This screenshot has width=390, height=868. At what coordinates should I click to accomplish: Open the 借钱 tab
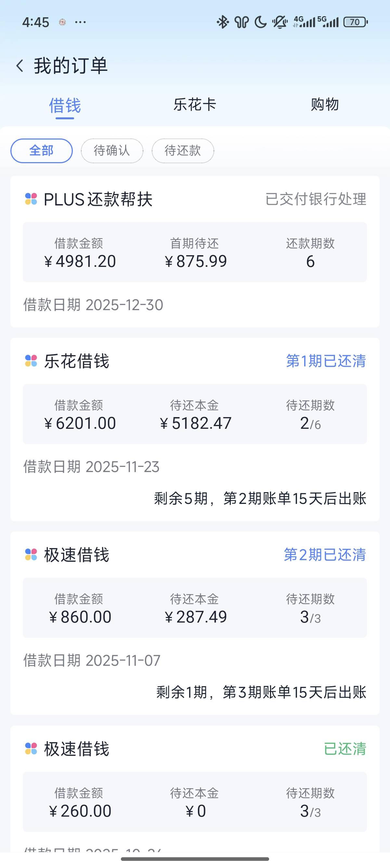click(x=65, y=105)
